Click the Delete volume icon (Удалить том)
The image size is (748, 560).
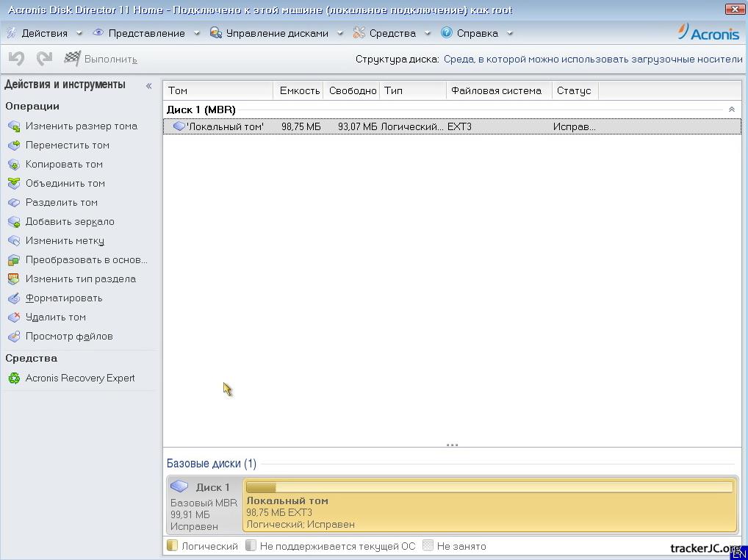[14, 317]
